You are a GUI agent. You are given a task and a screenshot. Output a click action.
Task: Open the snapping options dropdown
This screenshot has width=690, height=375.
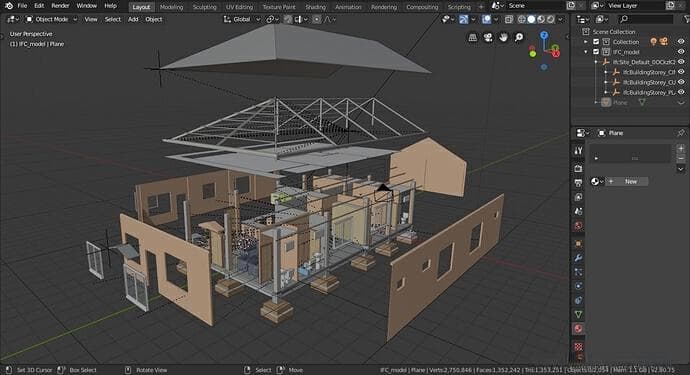(301, 19)
